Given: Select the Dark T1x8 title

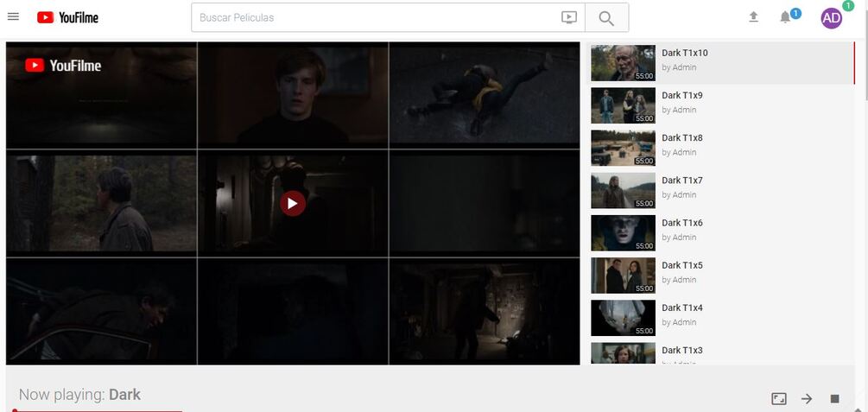Looking at the screenshot, I should click(682, 138).
